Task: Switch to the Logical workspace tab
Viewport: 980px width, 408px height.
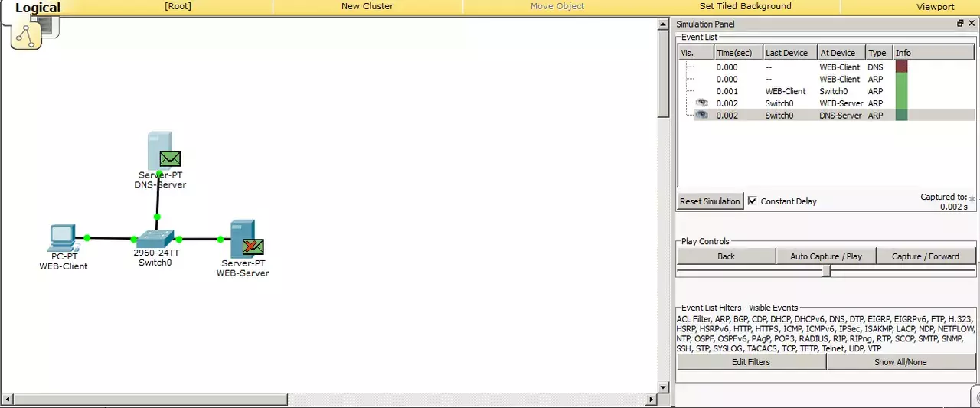Action: pyautogui.click(x=38, y=8)
